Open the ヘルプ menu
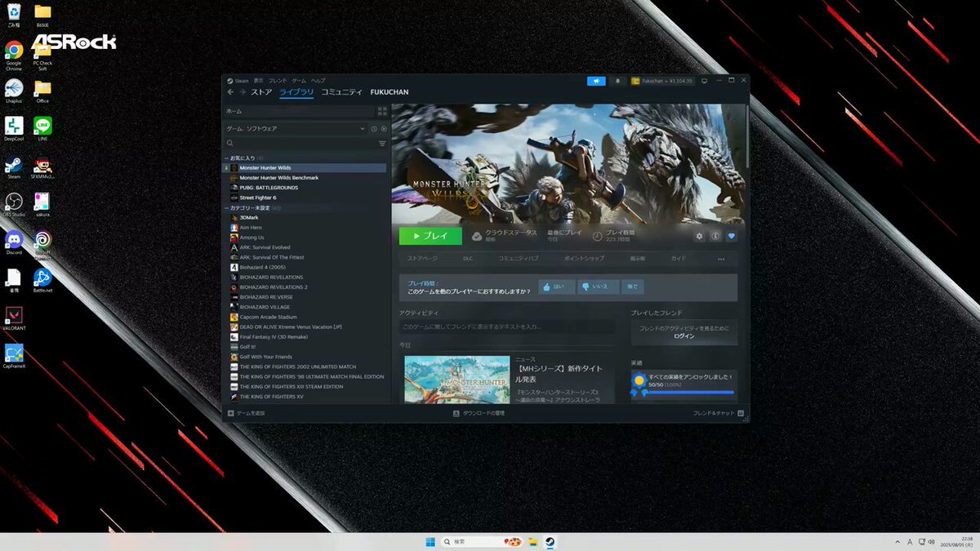Image resolution: width=980 pixels, height=551 pixels. coord(318,81)
